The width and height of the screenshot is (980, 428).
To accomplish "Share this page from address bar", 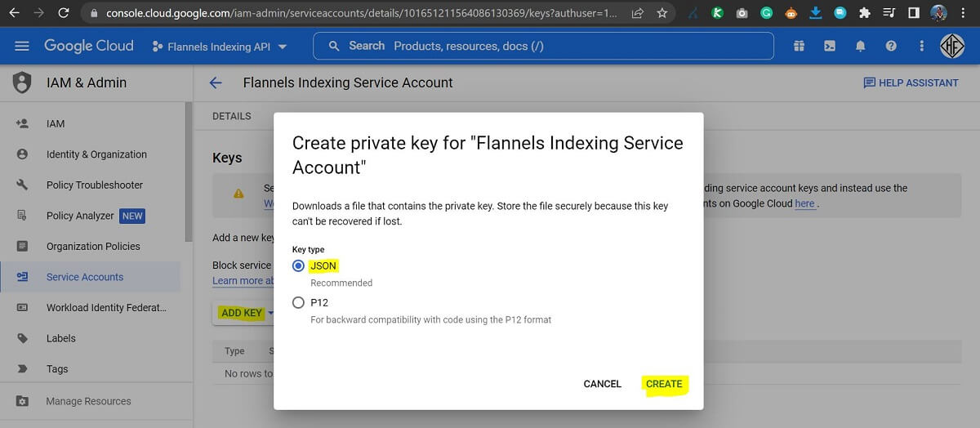I will [x=637, y=13].
